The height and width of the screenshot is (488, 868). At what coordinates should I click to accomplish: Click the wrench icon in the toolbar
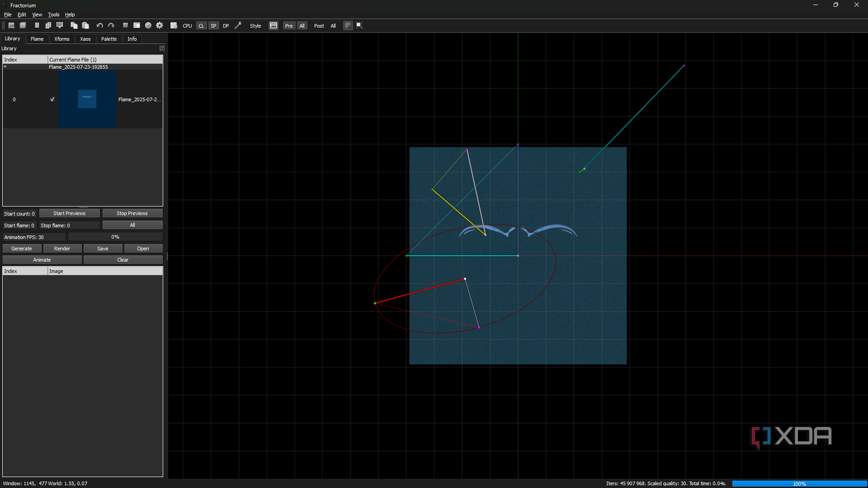tap(238, 25)
